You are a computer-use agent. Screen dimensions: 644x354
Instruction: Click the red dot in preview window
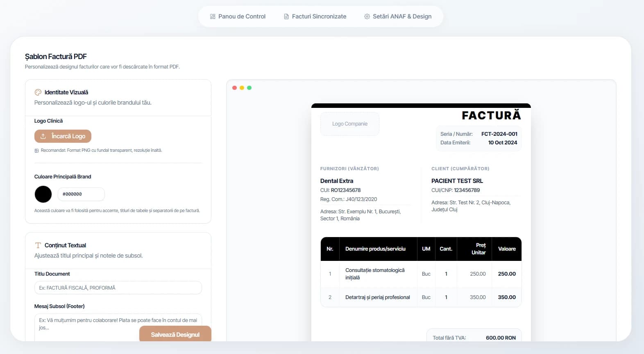point(234,88)
